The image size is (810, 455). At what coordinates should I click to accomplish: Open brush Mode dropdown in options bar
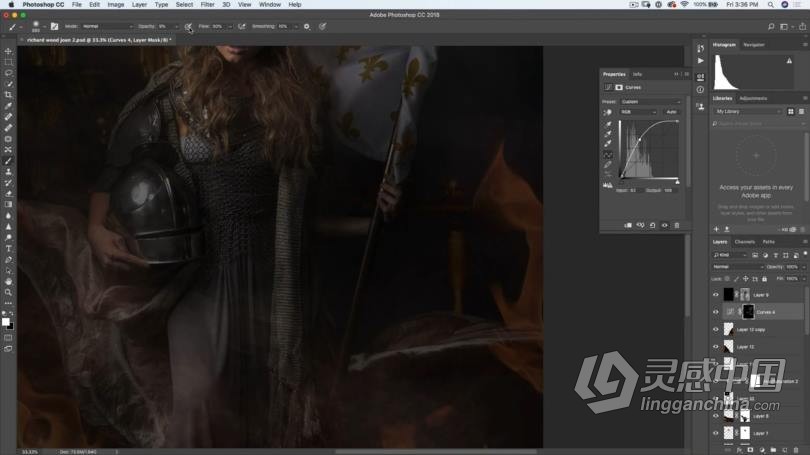[106, 26]
